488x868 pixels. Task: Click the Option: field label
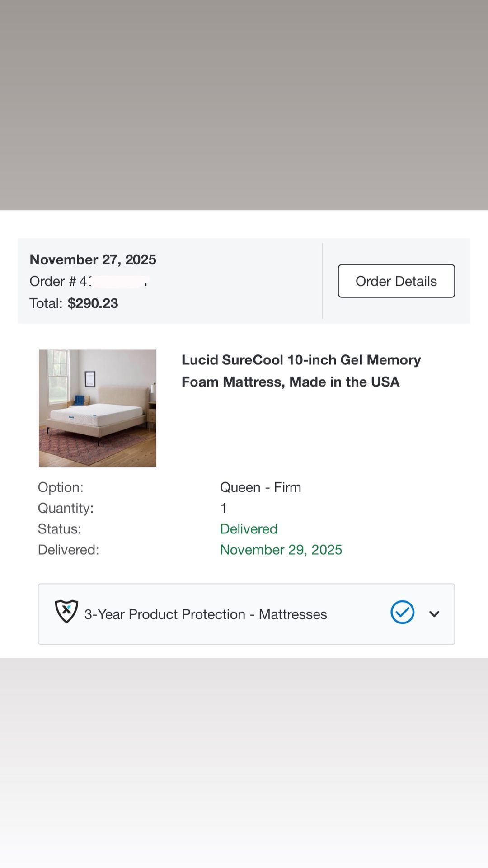coord(61,487)
